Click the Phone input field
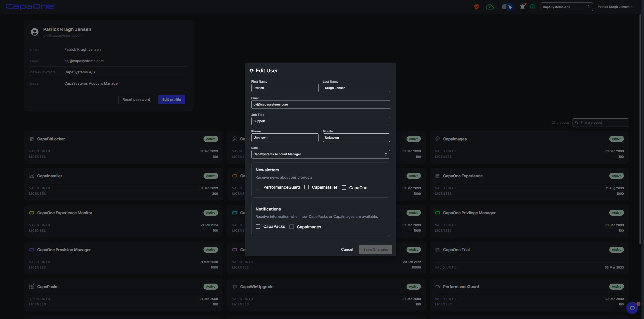 [285, 138]
